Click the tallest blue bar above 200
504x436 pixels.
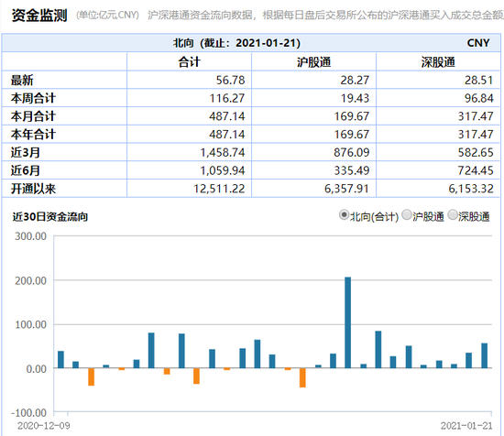348,322
